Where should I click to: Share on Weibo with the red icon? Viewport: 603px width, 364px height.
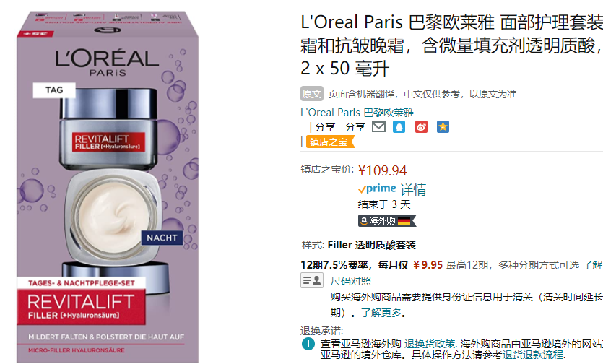tap(421, 126)
